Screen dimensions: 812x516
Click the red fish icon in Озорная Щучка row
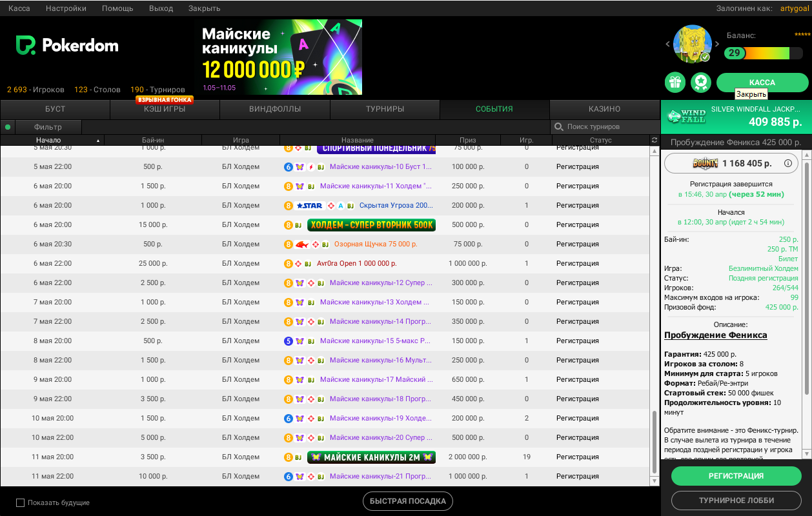click(x=302, y=244)
